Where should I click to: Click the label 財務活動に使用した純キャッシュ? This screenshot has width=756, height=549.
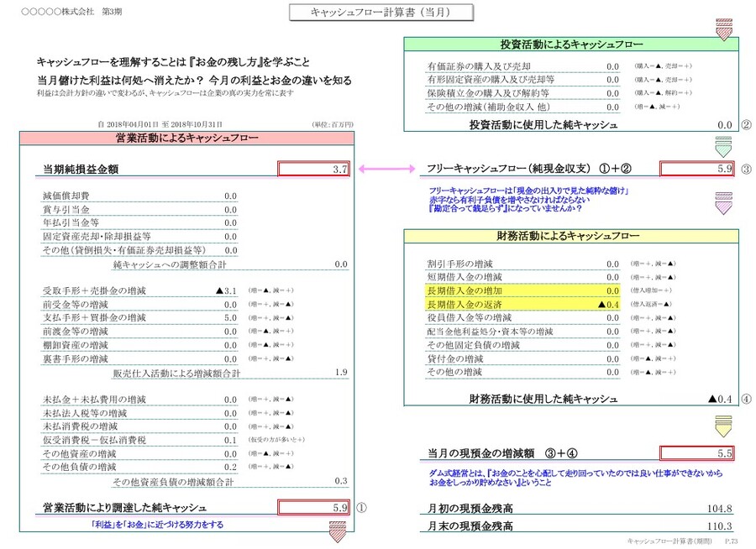[x=543, y=399]
